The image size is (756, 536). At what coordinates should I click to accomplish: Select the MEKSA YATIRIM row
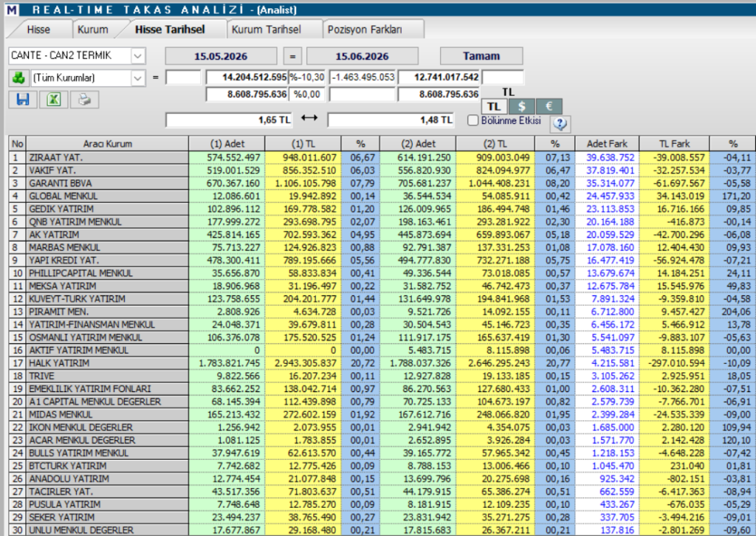[382, 286]
